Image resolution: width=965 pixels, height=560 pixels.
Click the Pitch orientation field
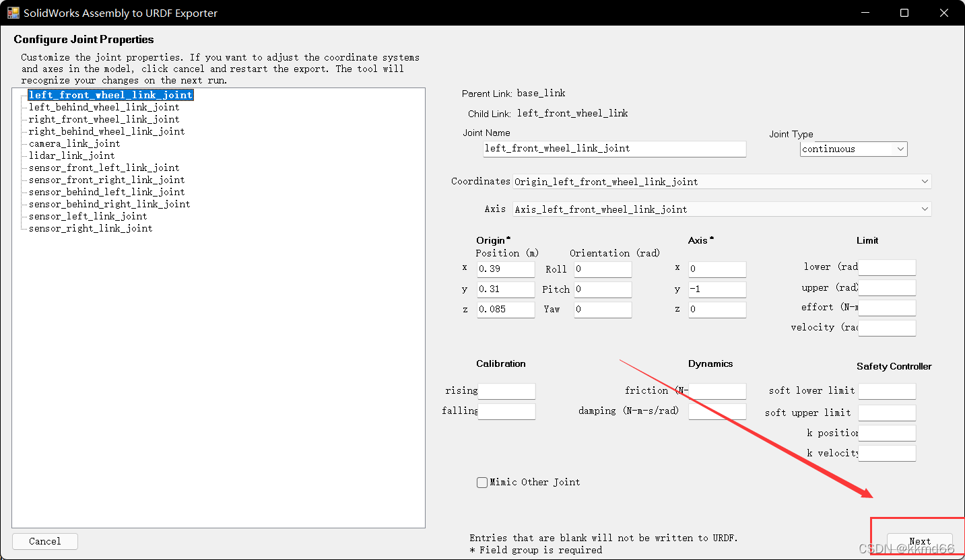(x=603, y=289)
